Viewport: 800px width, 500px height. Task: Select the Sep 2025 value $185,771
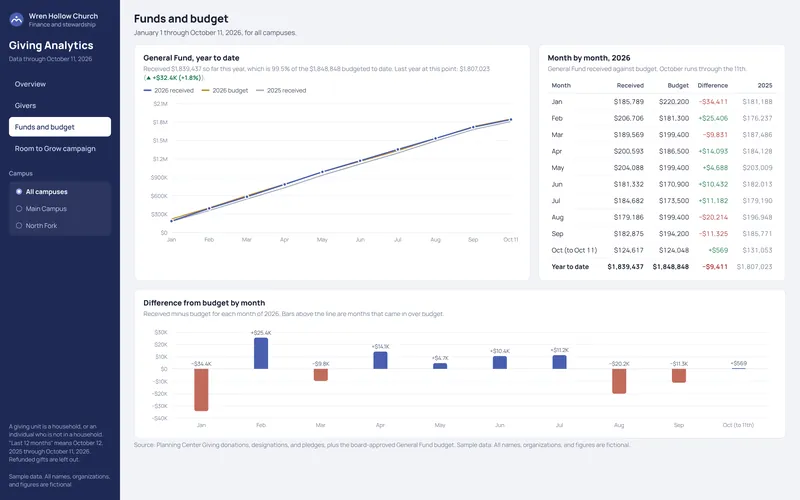pyautogui.click(x=758, y=234)
